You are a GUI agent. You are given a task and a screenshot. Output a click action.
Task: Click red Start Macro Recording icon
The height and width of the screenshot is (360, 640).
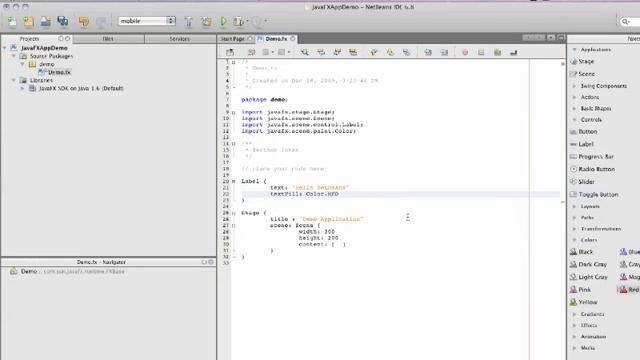tap(465, 52)
